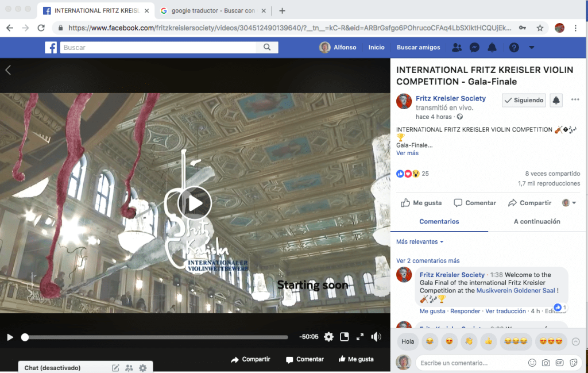Screen dimensions: 588x373
Task: Expand Más relevantes comment sorting dropdown
Action: 420,242
